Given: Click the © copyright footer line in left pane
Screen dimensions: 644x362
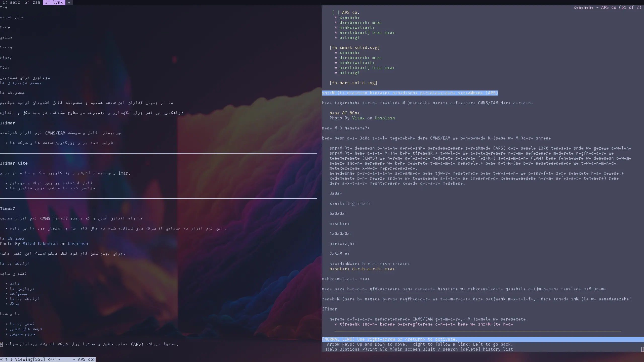Looking at the screenshot, I should point(89,344).
